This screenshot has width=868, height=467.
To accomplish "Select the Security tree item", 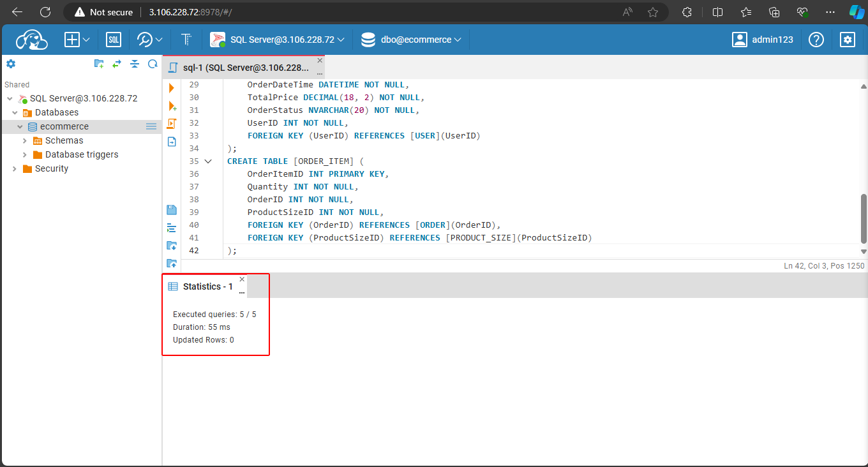I will pyautogui.click(x=52, y=168).
